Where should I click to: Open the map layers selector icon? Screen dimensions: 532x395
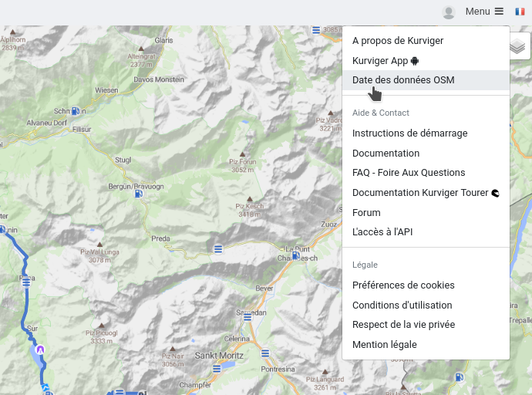tap(518, 46)
